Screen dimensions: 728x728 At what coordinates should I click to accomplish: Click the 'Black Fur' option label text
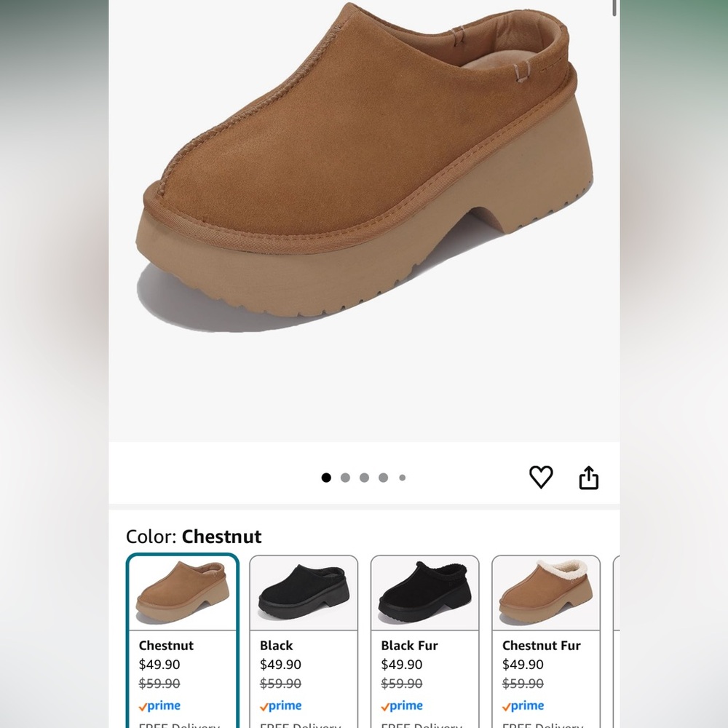click(409, 645)
